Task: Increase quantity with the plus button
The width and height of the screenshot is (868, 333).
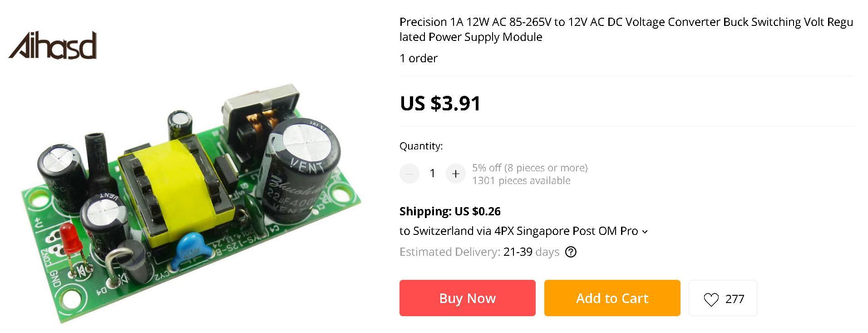Action: coord(456,174)
